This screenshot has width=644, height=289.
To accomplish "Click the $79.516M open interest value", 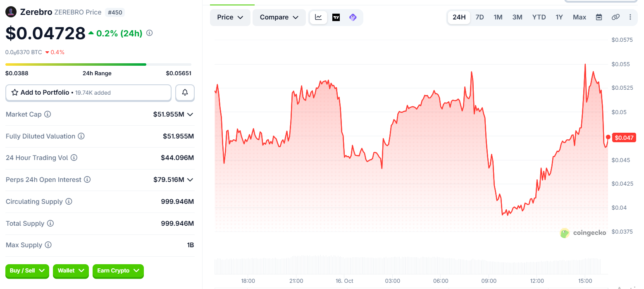I will click(169, 179).
